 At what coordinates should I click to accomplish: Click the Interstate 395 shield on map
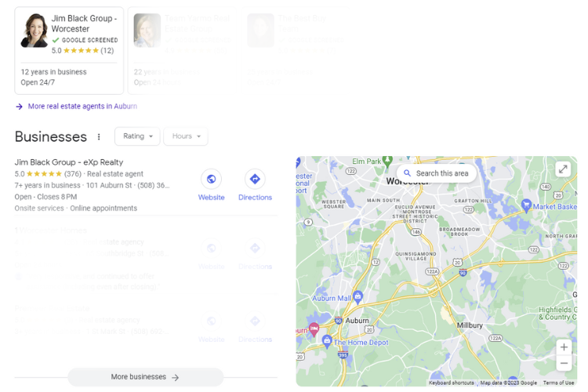coord(343,355)
